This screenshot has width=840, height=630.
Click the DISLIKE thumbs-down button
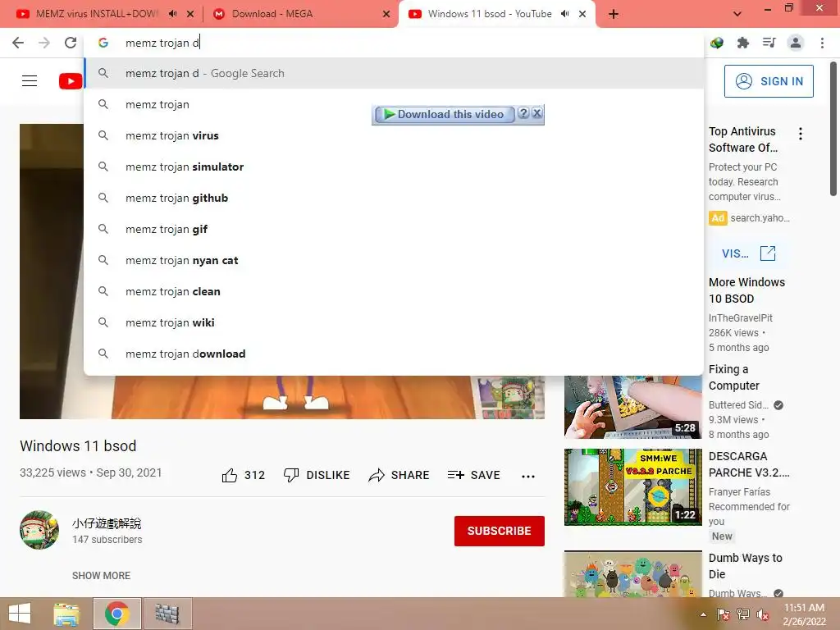[x=317, y=475]
